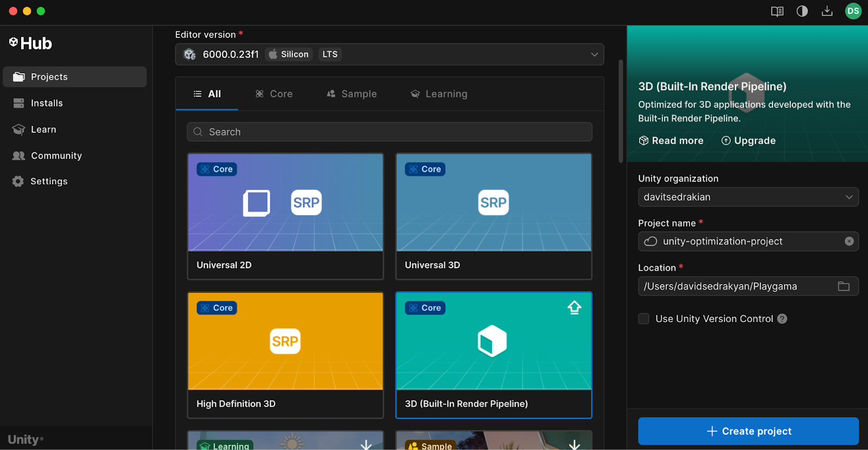Click the folder icon to browse Location

844,286
